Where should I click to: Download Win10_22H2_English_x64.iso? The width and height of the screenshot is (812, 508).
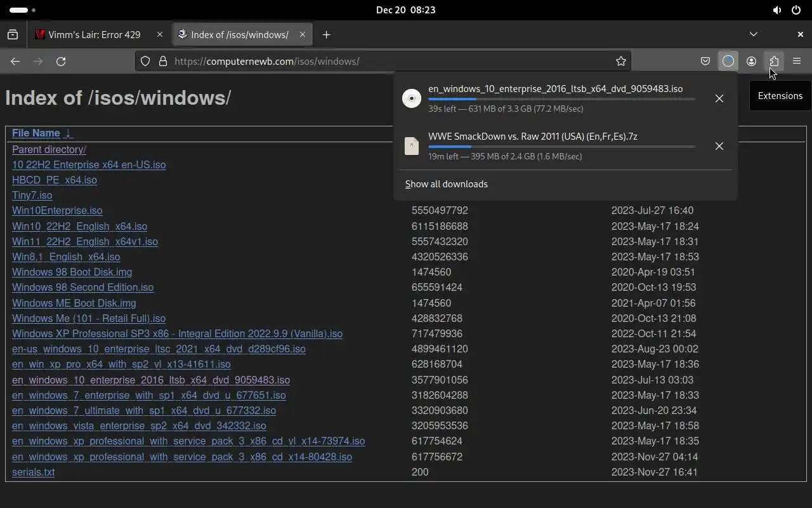pos(79,227)
